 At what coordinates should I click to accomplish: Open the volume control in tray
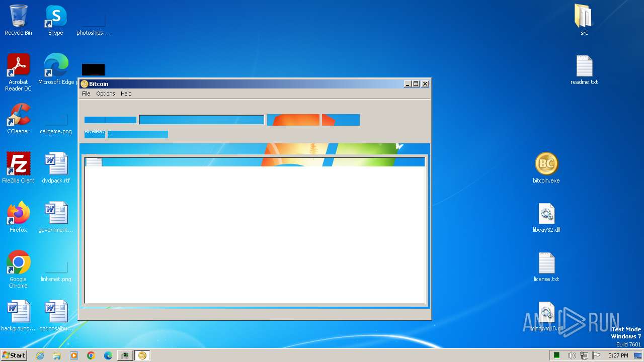click(x=572, y=355)
